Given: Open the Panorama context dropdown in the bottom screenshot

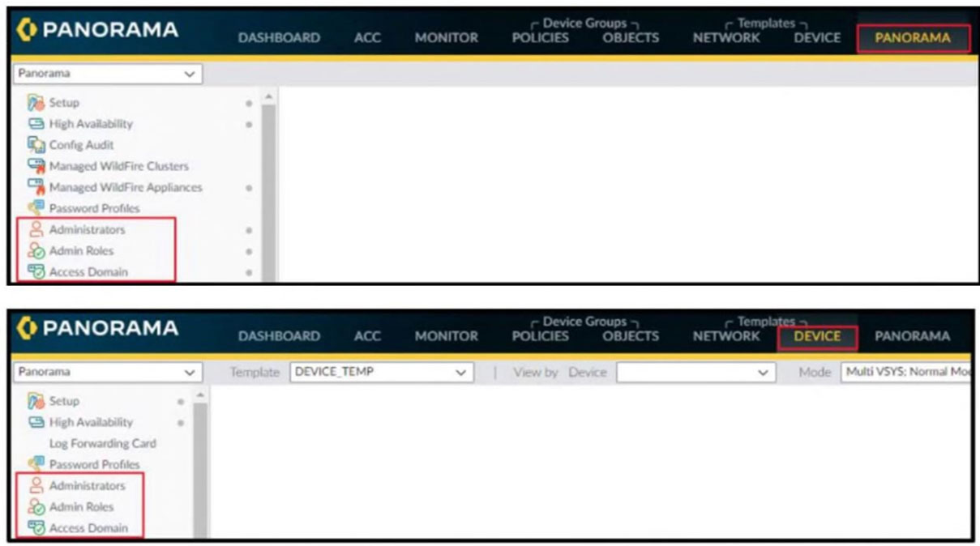Looking at the screenshot, I should click(x=107, y=372).
